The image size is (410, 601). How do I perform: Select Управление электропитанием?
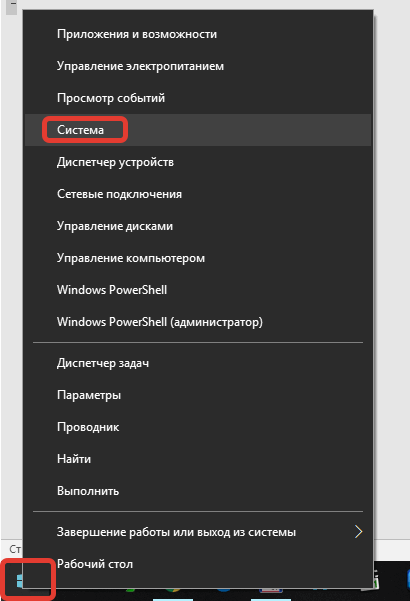[x=140, y=66]
